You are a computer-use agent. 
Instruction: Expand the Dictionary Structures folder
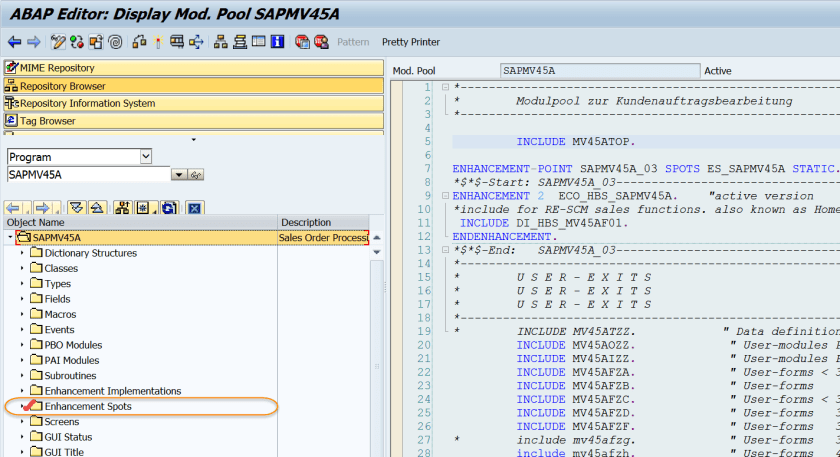[22, 254]
